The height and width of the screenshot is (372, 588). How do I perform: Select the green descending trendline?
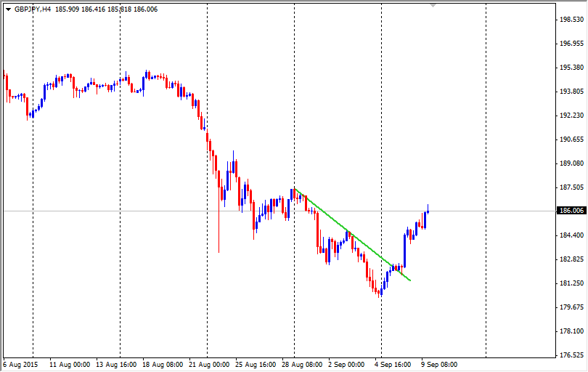353,235
